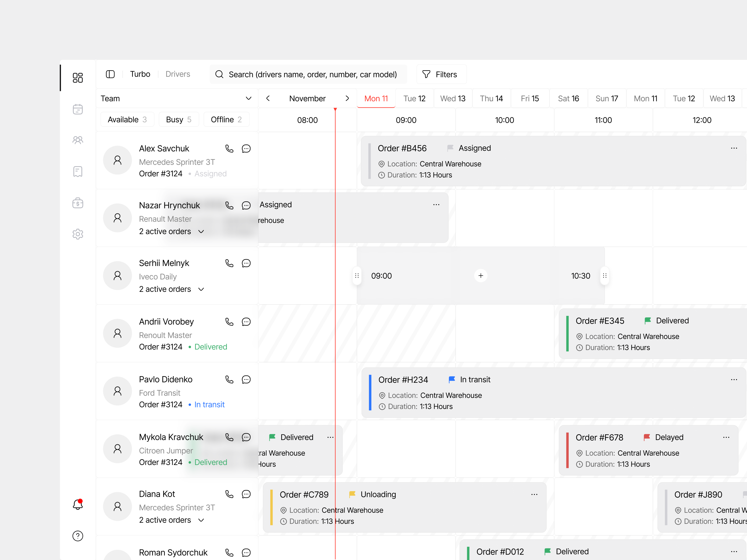Select the Sun 17 day tab
Screen dimensions: 747x560
(x=607, y=98)
